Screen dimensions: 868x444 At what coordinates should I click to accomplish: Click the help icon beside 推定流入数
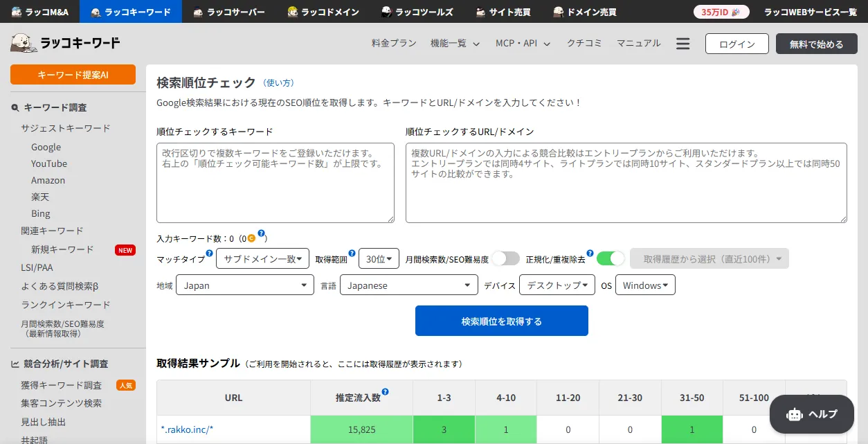[385, 392]
